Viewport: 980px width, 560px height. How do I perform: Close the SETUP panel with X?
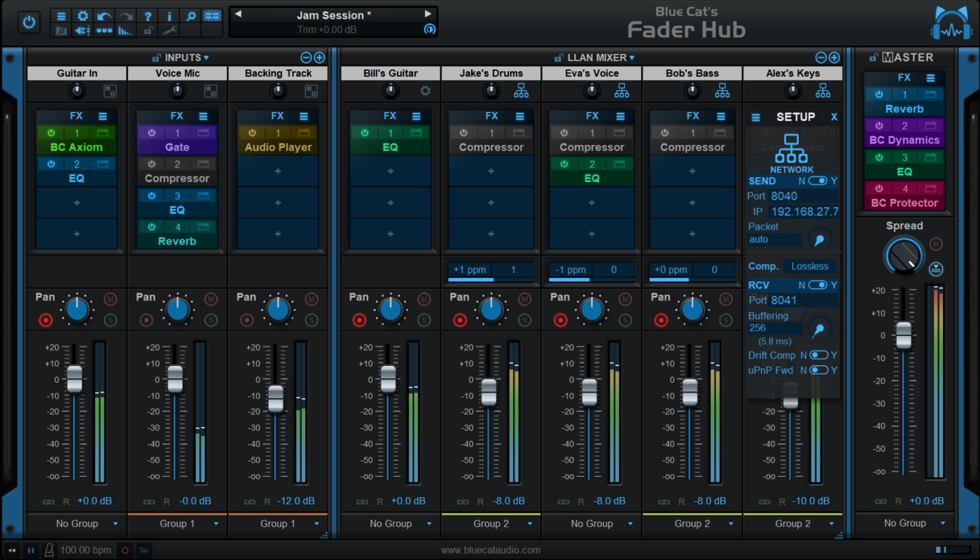[x=834, y=117]
